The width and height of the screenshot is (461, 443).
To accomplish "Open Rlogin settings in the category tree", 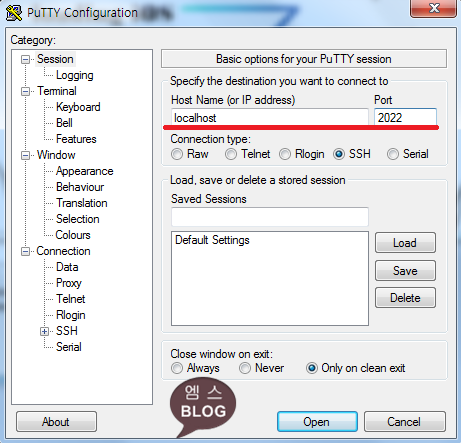I will [71, 315].
